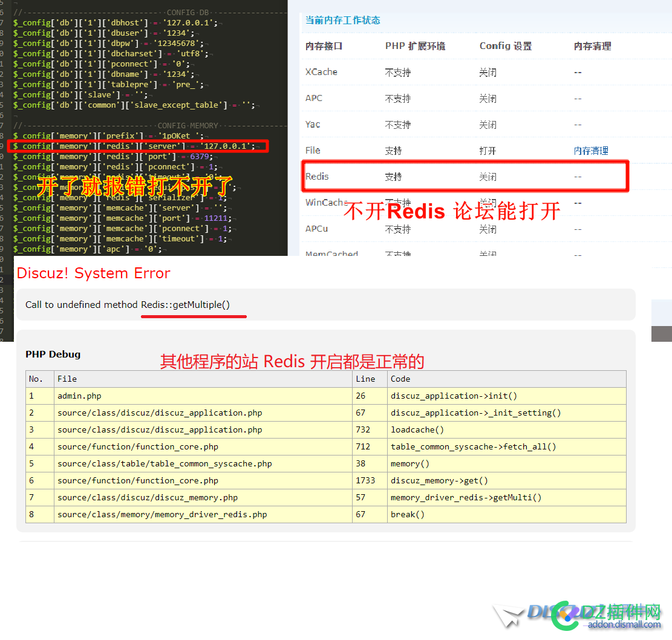Place cursor on tablepre 'pre_' config line

pos(108,85)
